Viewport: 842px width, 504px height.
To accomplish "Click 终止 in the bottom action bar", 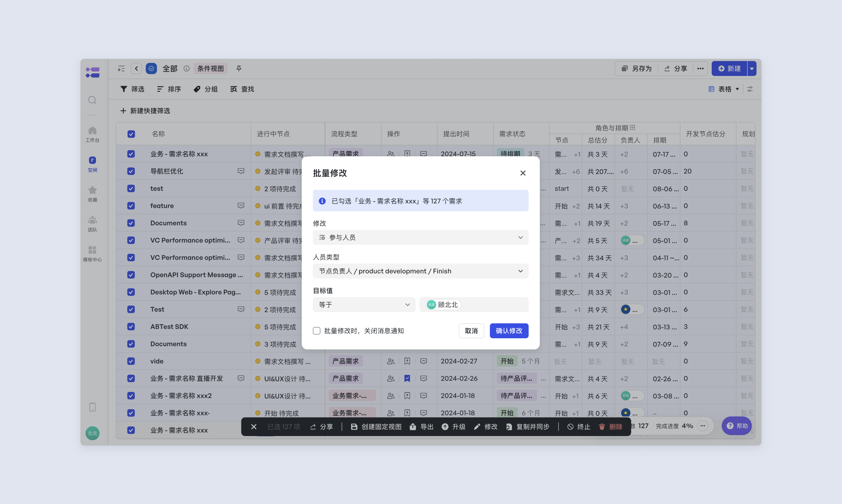I will 579,427.
